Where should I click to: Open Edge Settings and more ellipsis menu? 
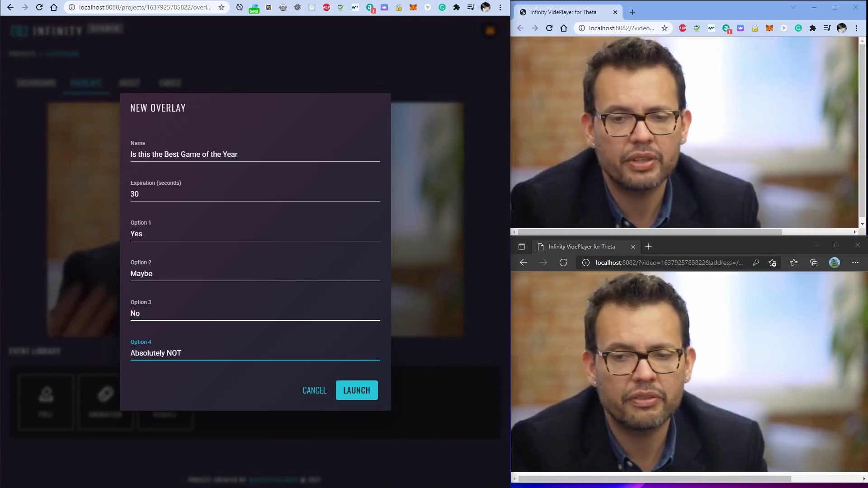855,263
